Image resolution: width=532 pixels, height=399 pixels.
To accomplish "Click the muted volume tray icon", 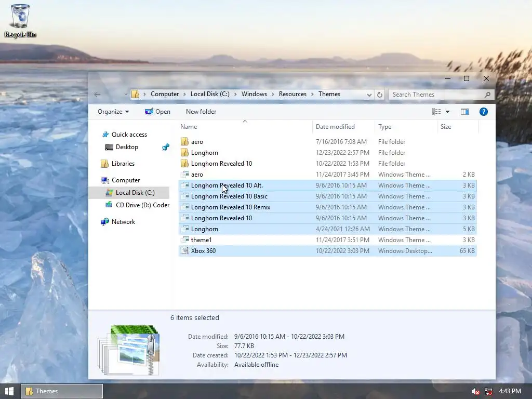I will [475, 391].
